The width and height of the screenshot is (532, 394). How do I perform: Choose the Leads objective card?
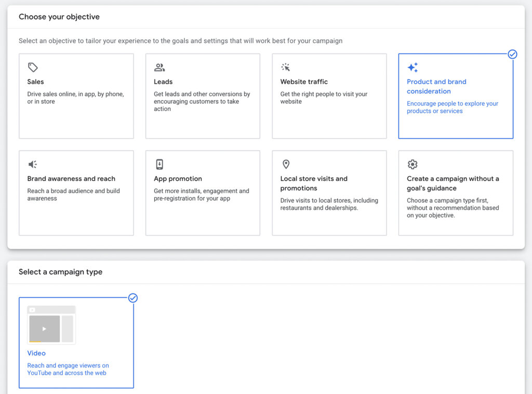pos(203,96)
